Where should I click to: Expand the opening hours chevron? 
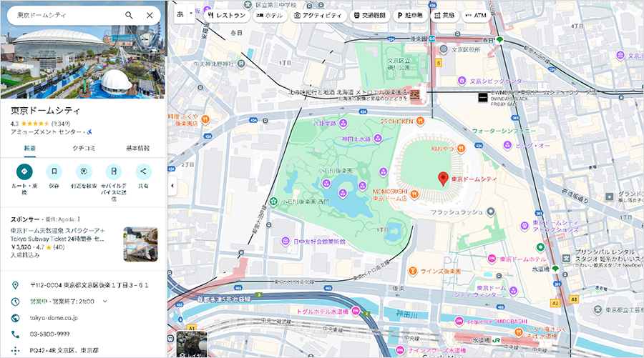pyautogui.click(x=105, y=302)
